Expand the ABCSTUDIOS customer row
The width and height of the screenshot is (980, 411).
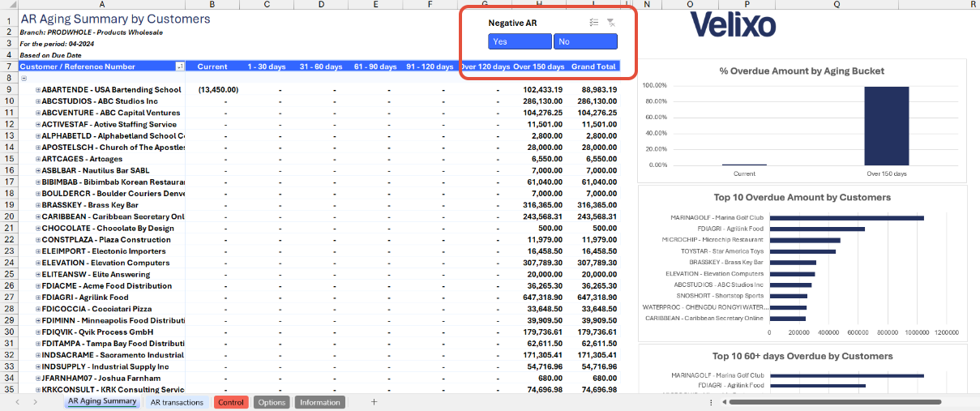coord(38,101)
